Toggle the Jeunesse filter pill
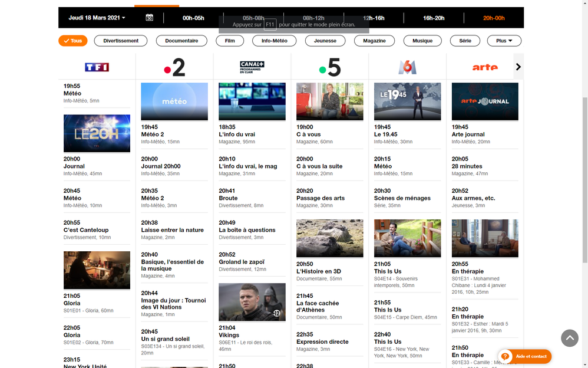This screenshot has height=368, width=588. 325,41
